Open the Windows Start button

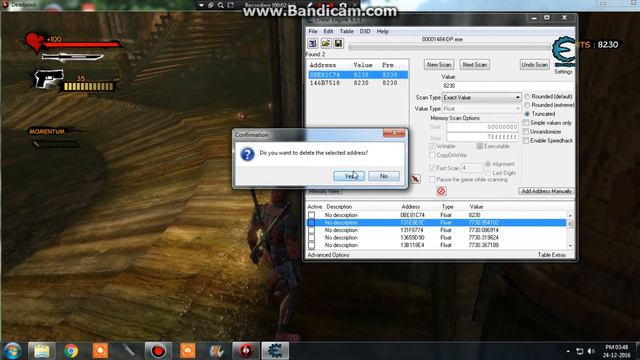point(13,351)
